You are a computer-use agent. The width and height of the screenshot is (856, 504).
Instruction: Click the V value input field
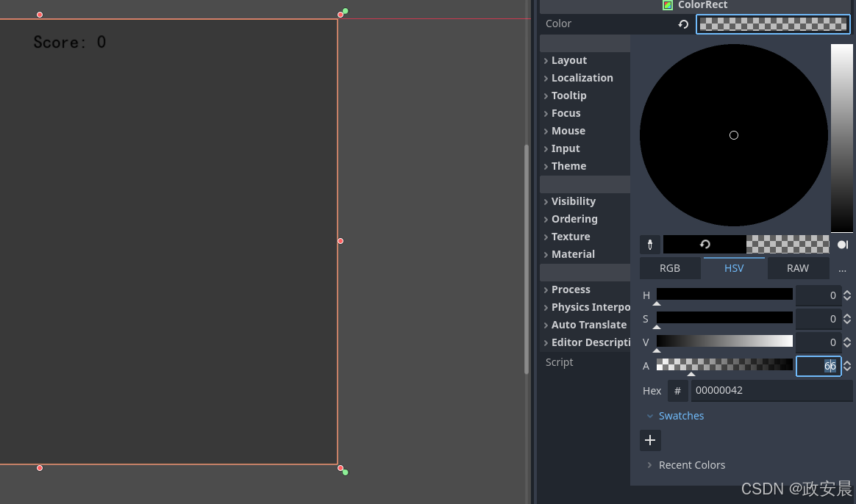point(818,342)
